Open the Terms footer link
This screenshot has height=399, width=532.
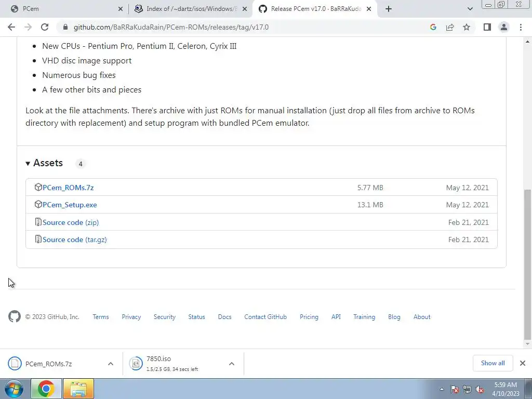[x=101, y=317]
